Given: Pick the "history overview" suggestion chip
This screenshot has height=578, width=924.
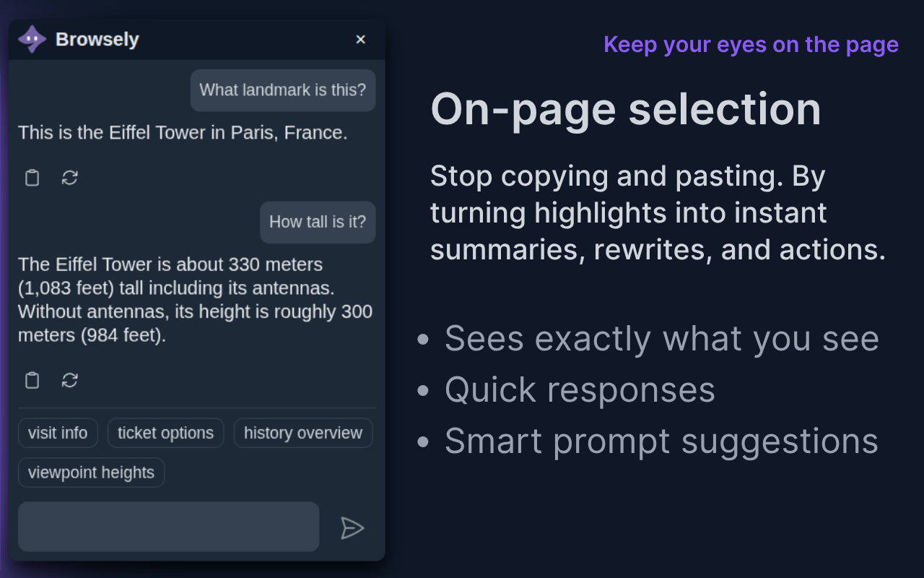Looking at the screenshot, I should (302, 433).
